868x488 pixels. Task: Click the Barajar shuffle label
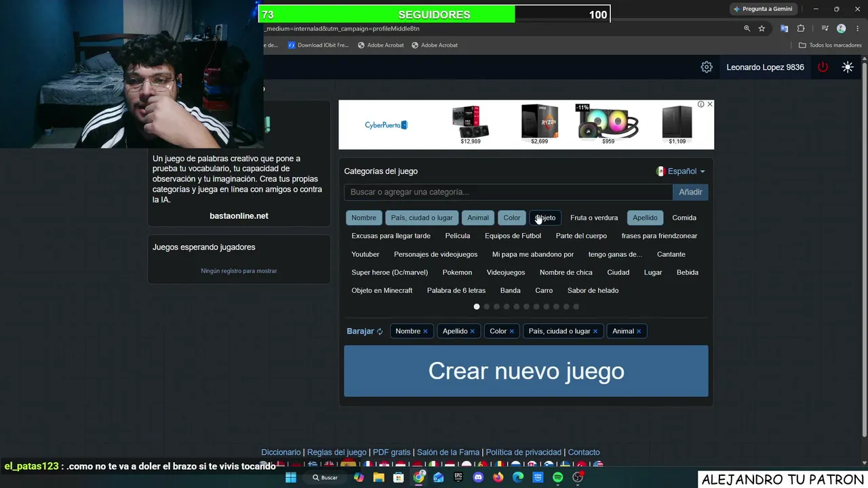tap(360, 331)
